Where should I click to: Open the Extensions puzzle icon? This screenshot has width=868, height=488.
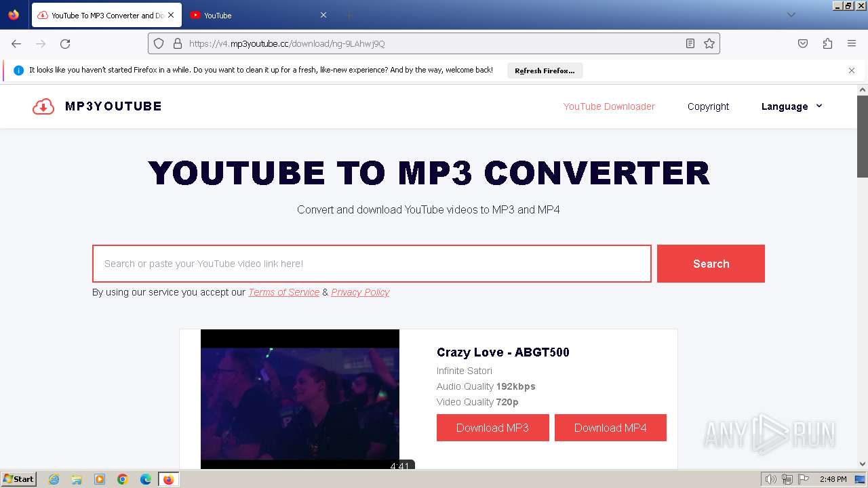(827, 43)
